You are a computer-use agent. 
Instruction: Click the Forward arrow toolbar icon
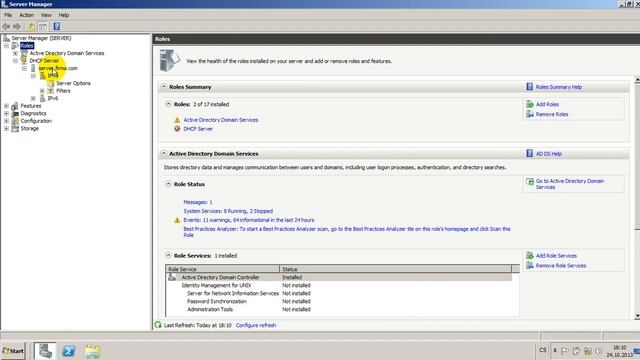[x=17, y=27]
